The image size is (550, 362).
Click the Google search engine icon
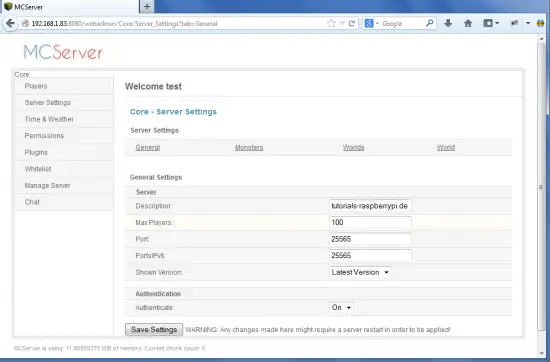click(x=369, y=24)
